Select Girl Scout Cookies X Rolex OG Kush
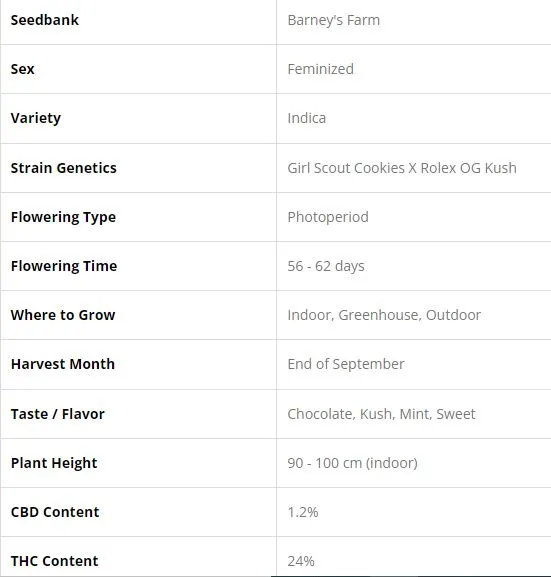The height and width of the screenshot is (577, 551). [402, 168]
